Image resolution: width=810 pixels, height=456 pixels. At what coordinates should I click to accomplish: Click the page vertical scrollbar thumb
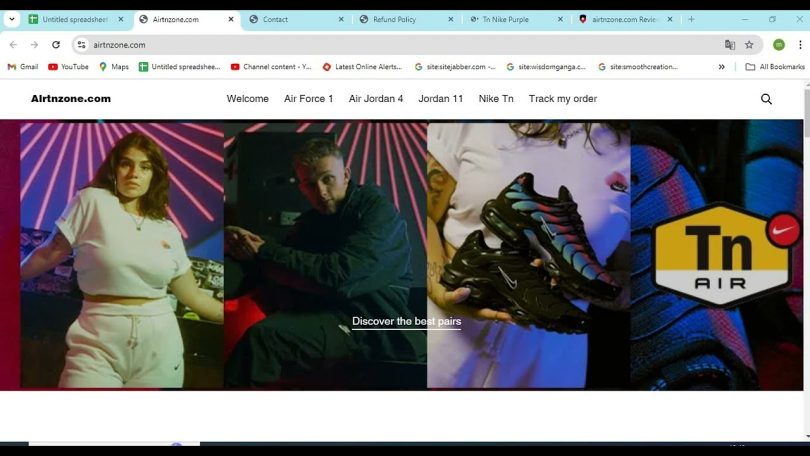[x=806, y=112]
